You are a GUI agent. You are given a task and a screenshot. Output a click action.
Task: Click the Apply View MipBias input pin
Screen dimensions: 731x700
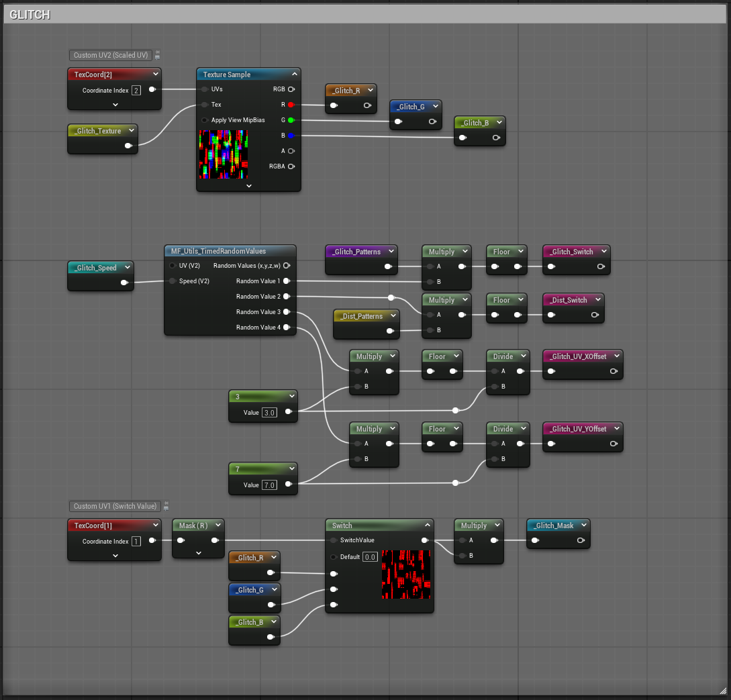(x=205, y=120)
